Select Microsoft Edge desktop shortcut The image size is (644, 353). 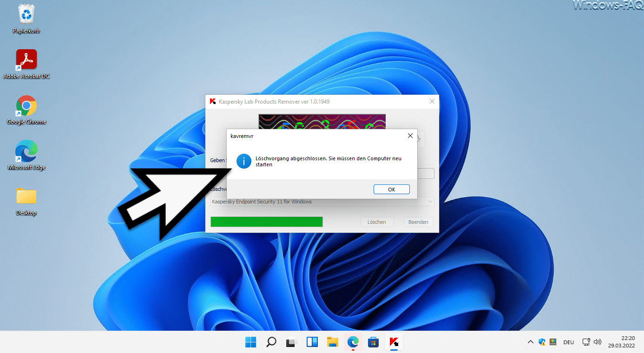pyautogui.click(x=26, y=155)
